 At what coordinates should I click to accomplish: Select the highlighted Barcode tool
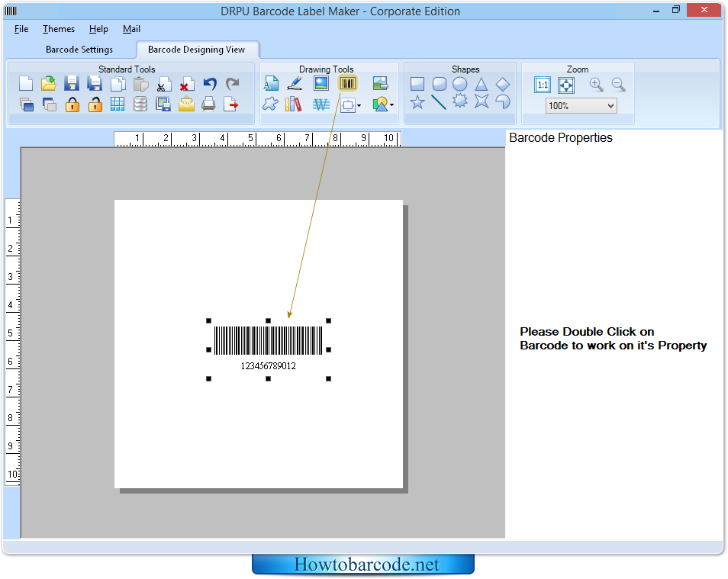348,84
